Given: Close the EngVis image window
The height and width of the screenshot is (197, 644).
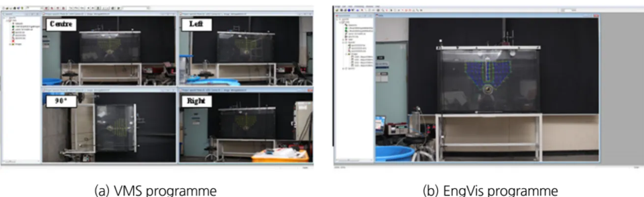Looking at the screenshot, I should [596, 16].
